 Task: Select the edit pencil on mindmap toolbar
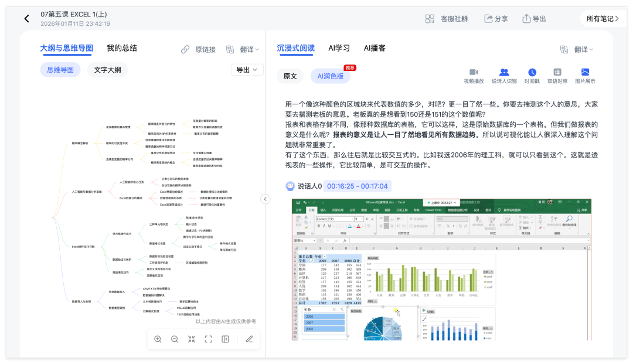coord(249,339)
